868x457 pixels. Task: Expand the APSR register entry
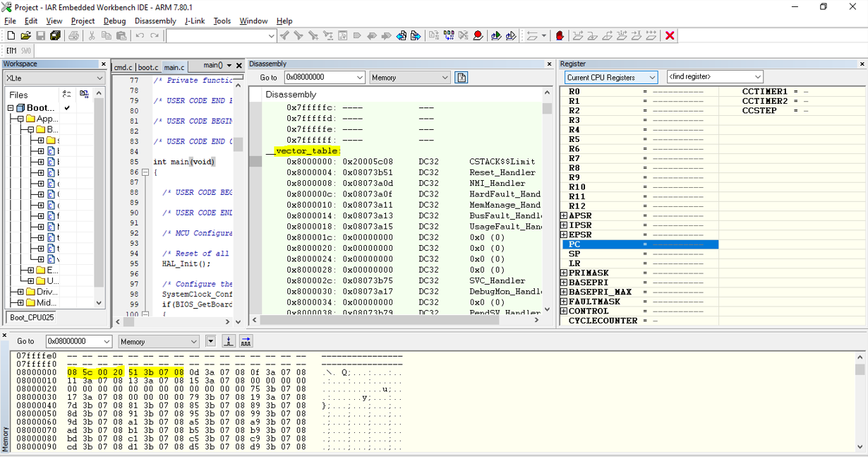(x=565, y=215)
